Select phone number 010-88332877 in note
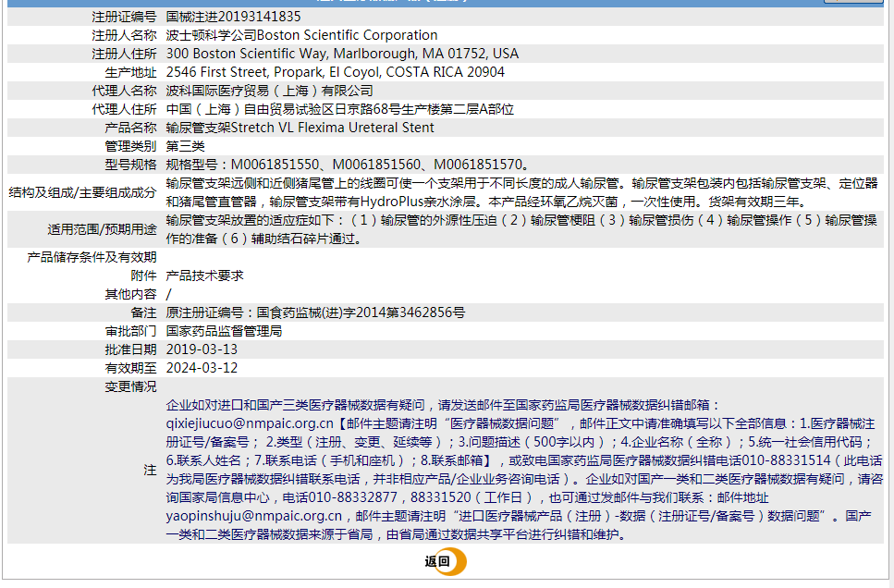This screenshot has height=588, width=894. point(352,497)
